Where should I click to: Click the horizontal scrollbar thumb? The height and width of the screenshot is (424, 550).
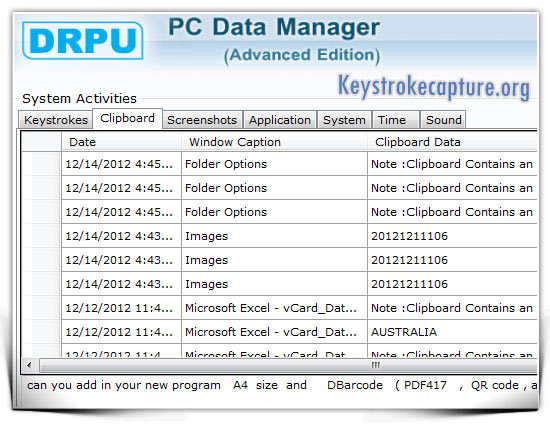288,365
